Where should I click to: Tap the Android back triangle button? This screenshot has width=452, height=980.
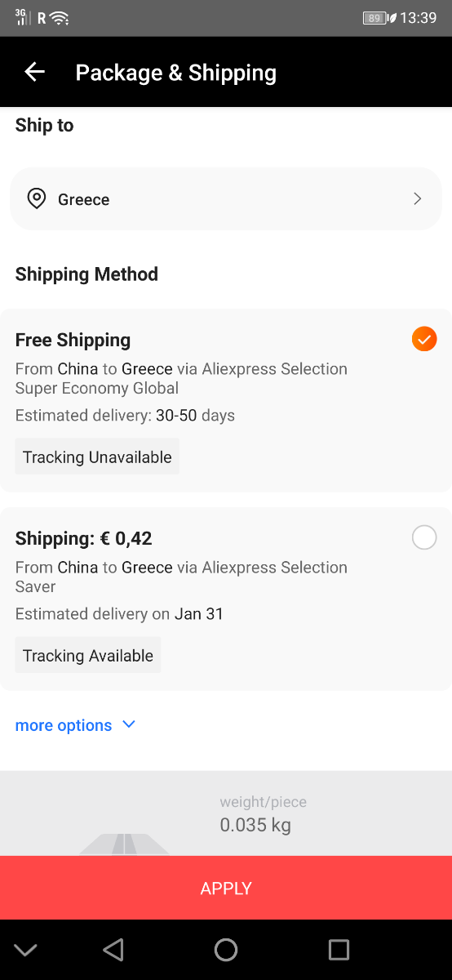[113, 949]
